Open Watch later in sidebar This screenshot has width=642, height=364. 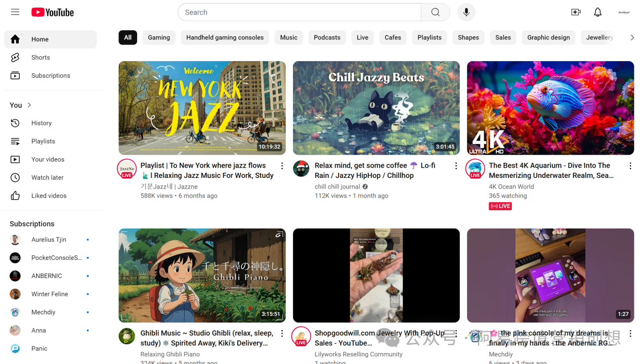(48, 177)
